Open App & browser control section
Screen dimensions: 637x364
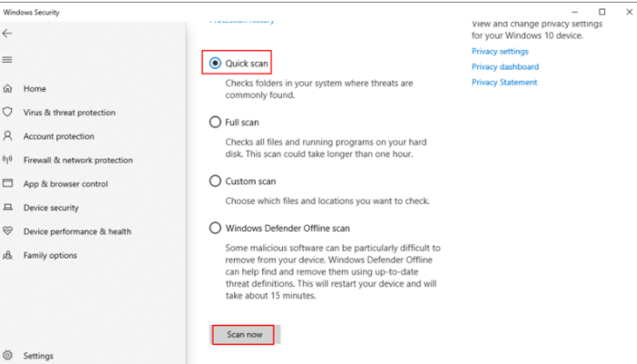(66, 184)
